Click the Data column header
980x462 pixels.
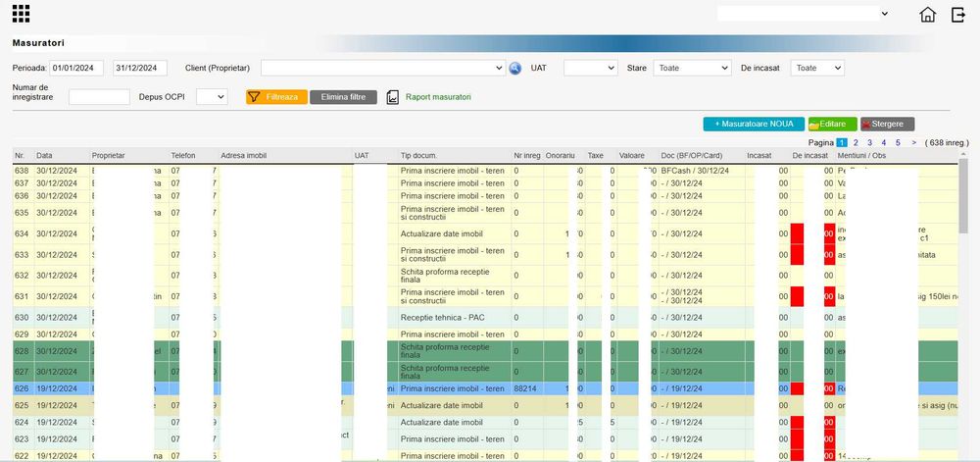tap(62, 155)
